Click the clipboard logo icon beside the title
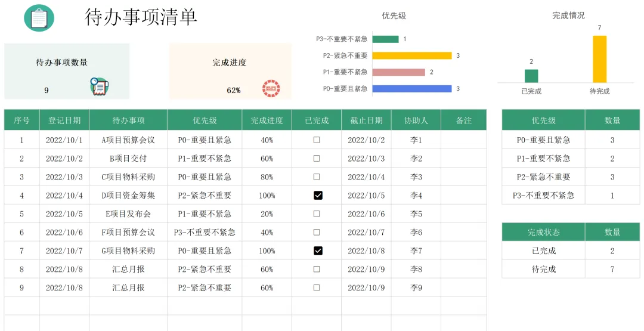Viewport: 644px width, 331px height. coord(39,18)
